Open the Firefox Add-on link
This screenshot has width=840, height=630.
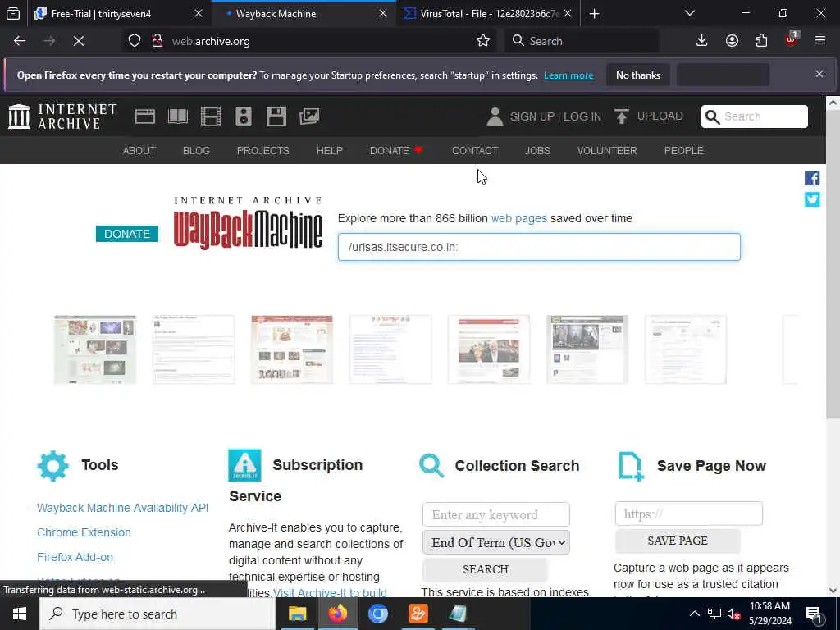pyautogui.click(x=75, y=557)
